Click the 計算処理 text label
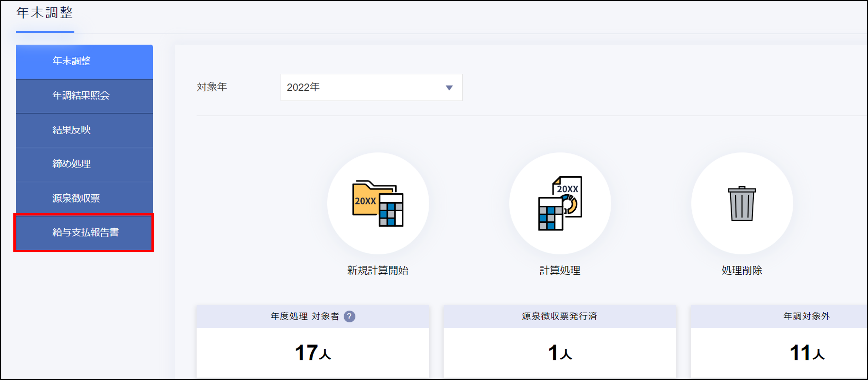The width and height of the screenshot is (868, 380). point(560,270)
